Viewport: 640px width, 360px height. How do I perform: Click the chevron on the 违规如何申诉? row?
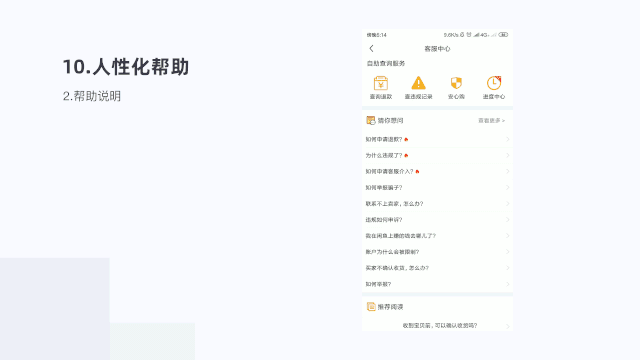point(508,220)
